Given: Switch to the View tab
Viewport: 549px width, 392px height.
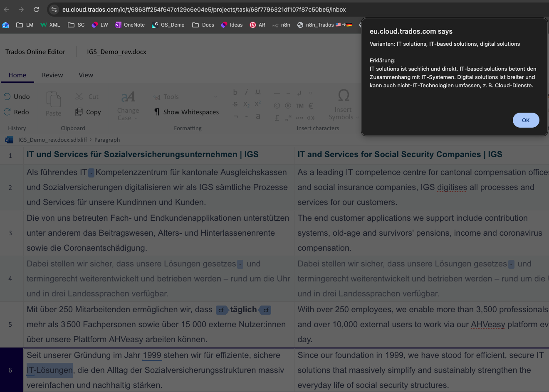Looking at the screenshot, I should tap(86, 75).
